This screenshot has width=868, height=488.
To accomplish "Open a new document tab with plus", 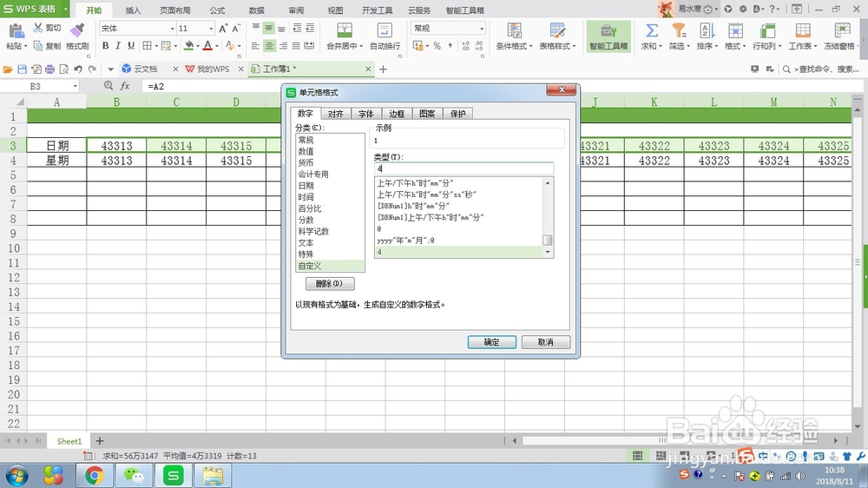I will (x=383, y=69).
